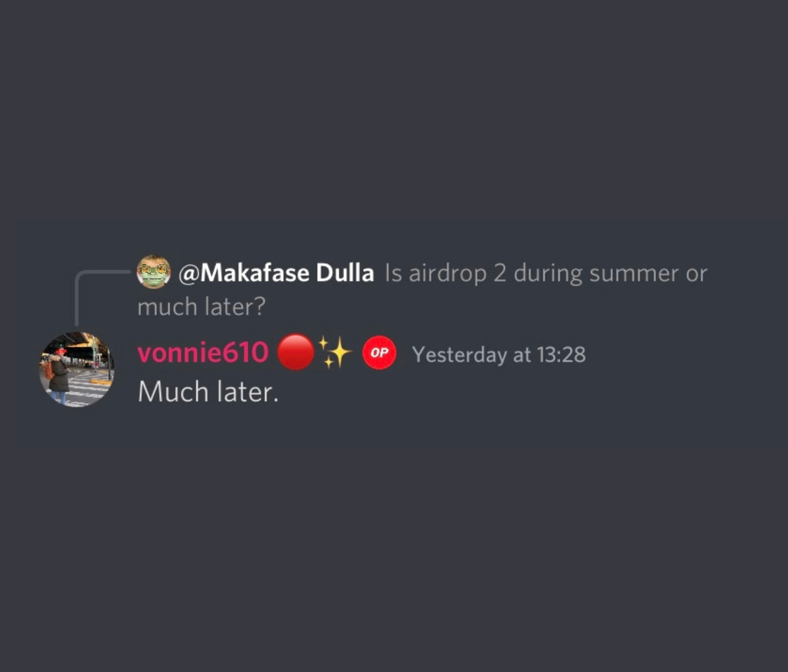This screenshot has width=788, height=672.
Task: Click the empty dark area above the message
Action: tap(394, 112)
